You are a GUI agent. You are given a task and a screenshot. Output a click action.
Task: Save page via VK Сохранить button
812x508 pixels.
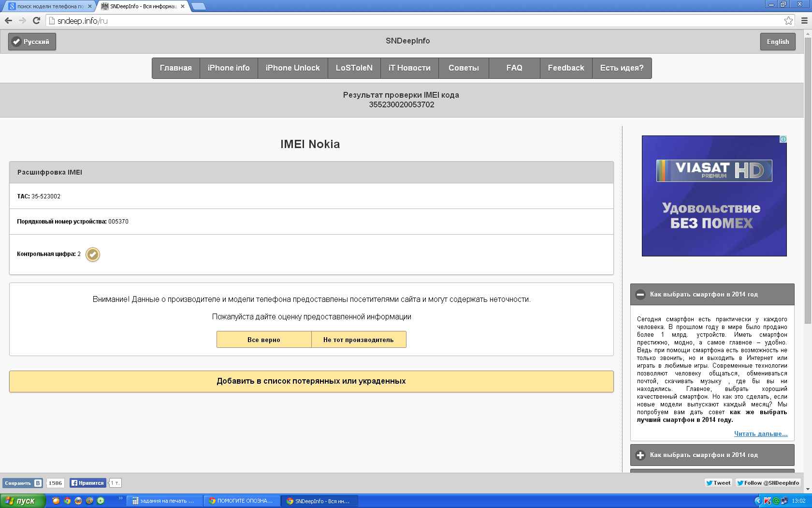click(22, 483)
